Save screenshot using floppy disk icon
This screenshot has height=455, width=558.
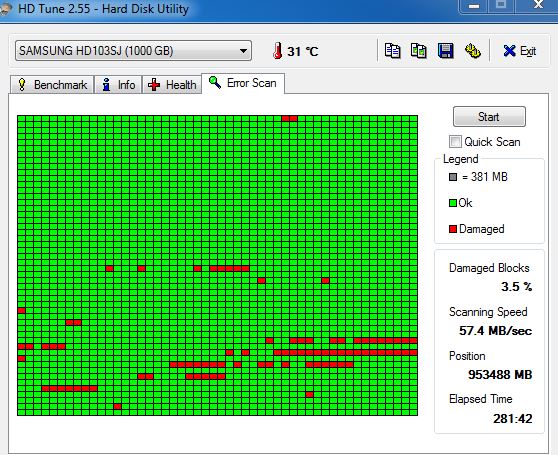point(446,51)
